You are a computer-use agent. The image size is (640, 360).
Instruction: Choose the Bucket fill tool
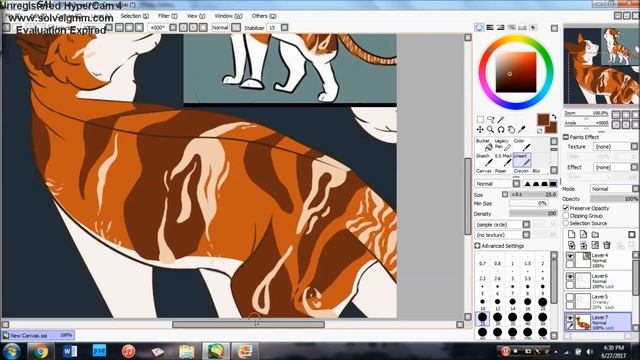[484, 144]
